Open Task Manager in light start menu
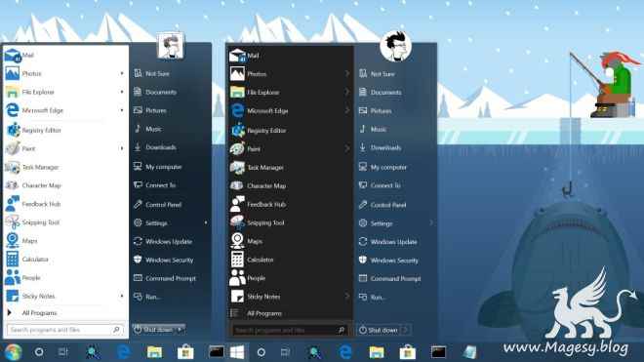Screen dimensions: 644x362 click(65, 167)
